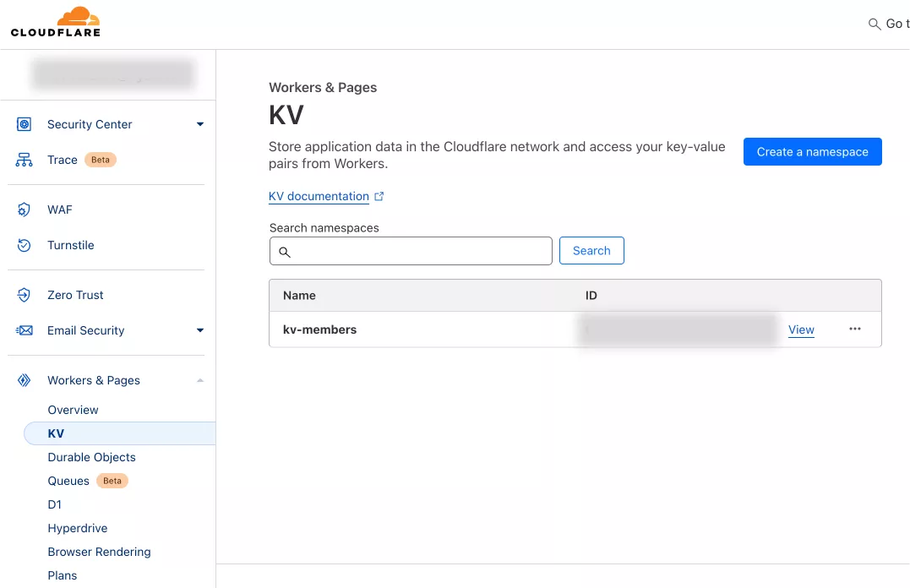
Task: Click the Workers & Pages diamond icon
Action: (25, 380)
